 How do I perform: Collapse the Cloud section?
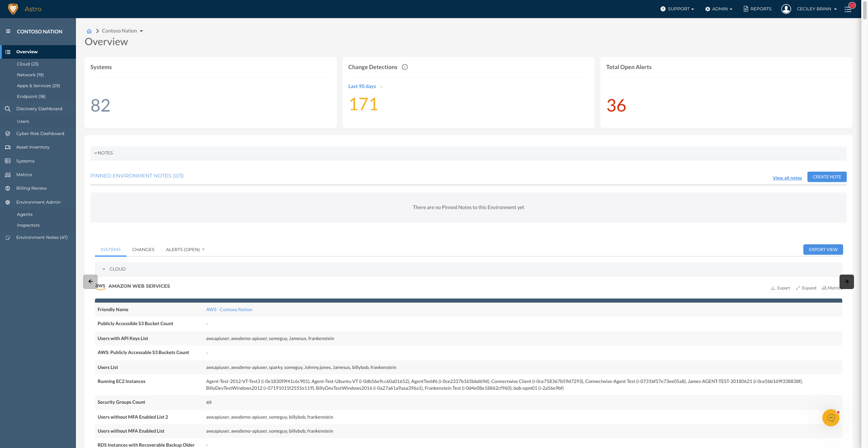click(x=114, y=269)
